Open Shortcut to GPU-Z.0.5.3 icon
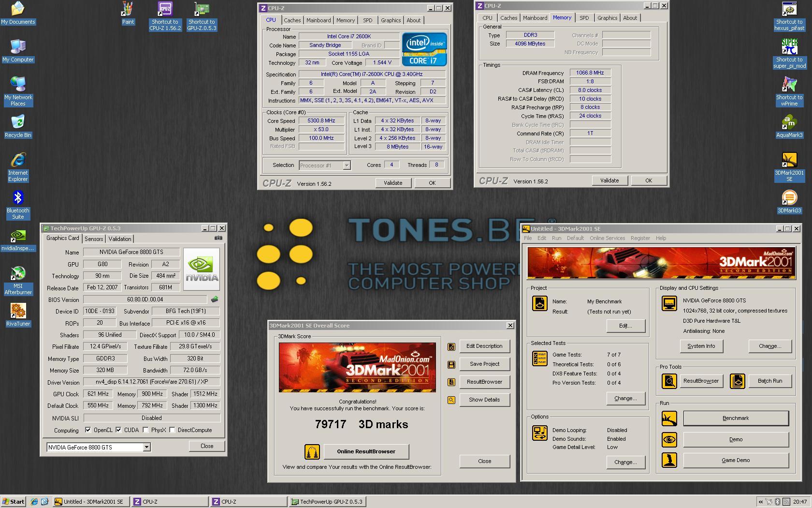 (x=202, y=16)
